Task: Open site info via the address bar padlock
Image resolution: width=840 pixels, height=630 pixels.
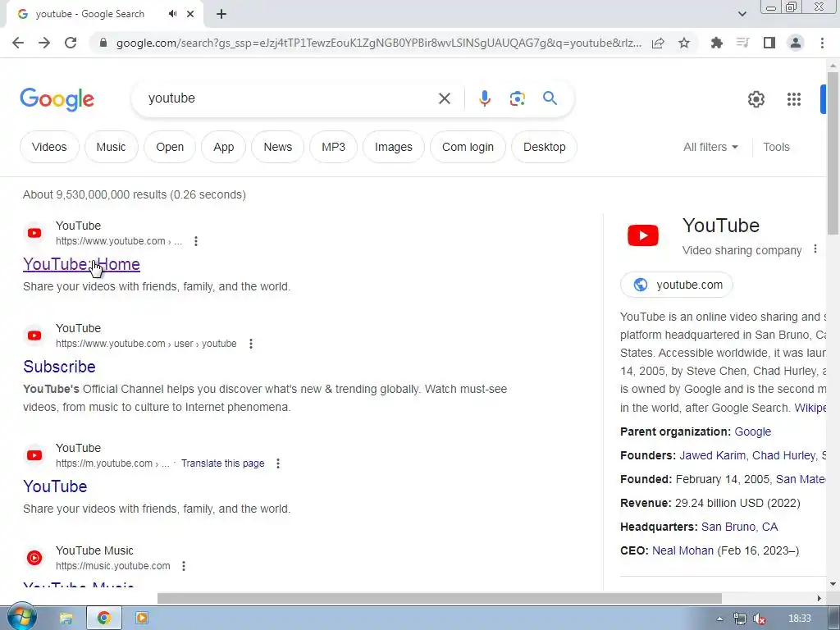Action: (103, 43)
